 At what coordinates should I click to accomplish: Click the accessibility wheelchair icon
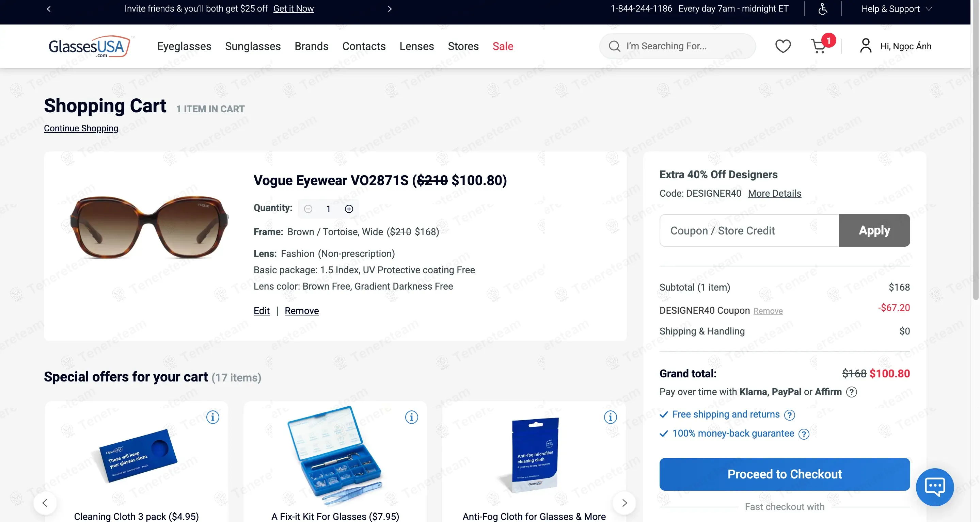(x=822, y=9)
